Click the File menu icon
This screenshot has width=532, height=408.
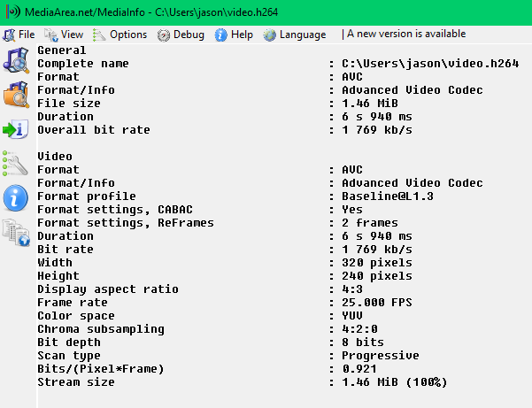pos(9,35)
